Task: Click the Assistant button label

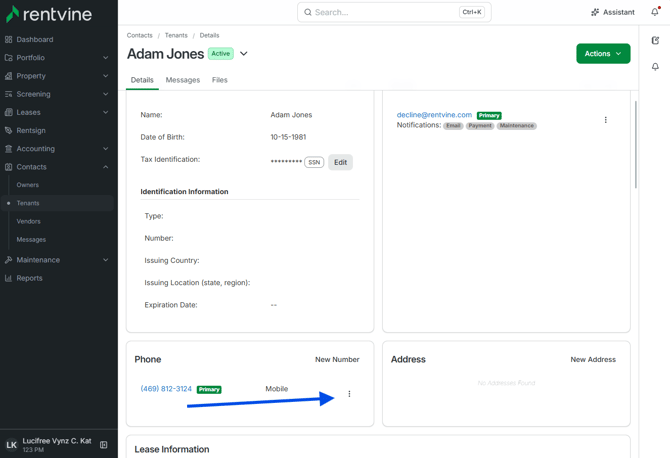Action: pyautogui.click(x=619, y=12)
